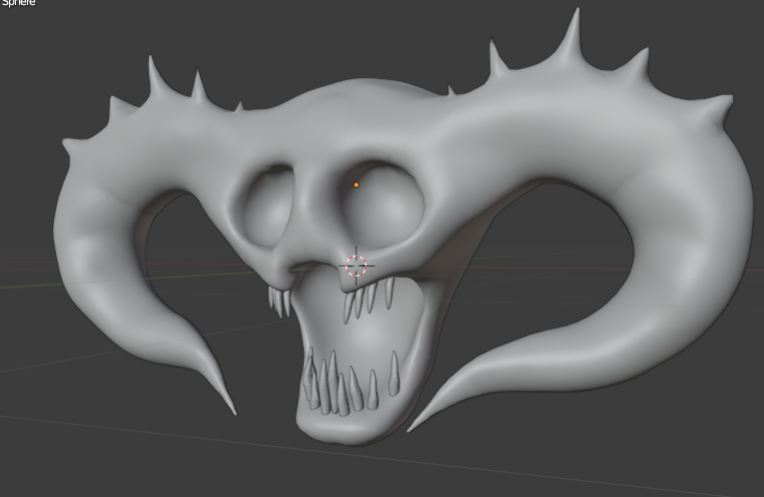This screenshot has height=497, width=764.
Task: Click the "Sphere" object name label
Action: 18,3
